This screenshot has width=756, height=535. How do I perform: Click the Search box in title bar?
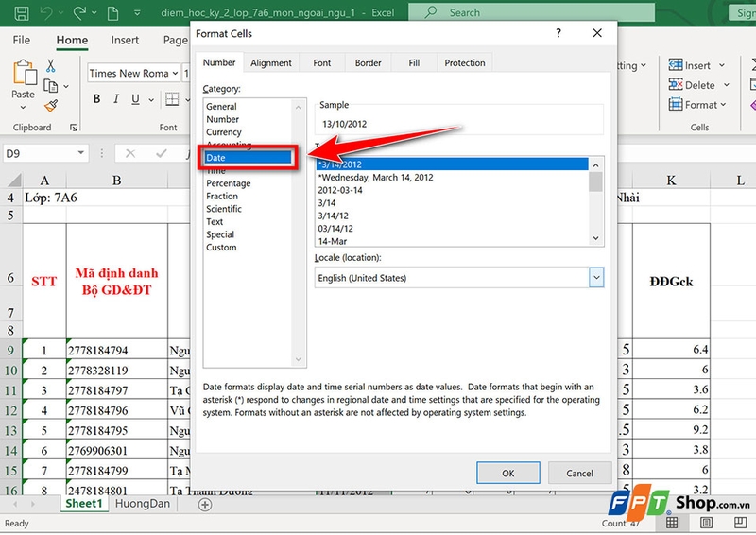coord(531,12)
